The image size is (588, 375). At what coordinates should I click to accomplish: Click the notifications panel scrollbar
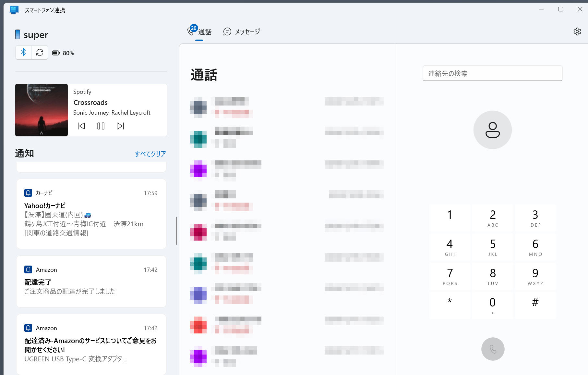pos(176,231)
